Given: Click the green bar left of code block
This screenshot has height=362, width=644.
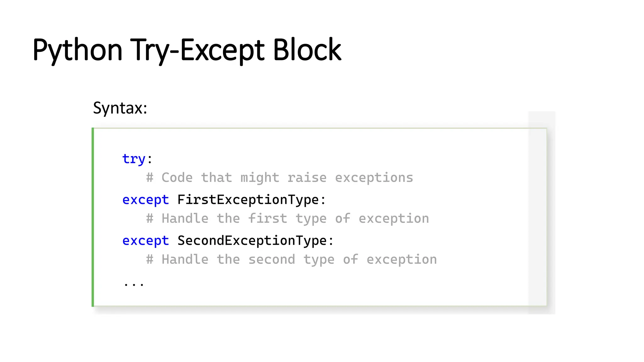Looking at the screenshot, I should pos(93,217).
